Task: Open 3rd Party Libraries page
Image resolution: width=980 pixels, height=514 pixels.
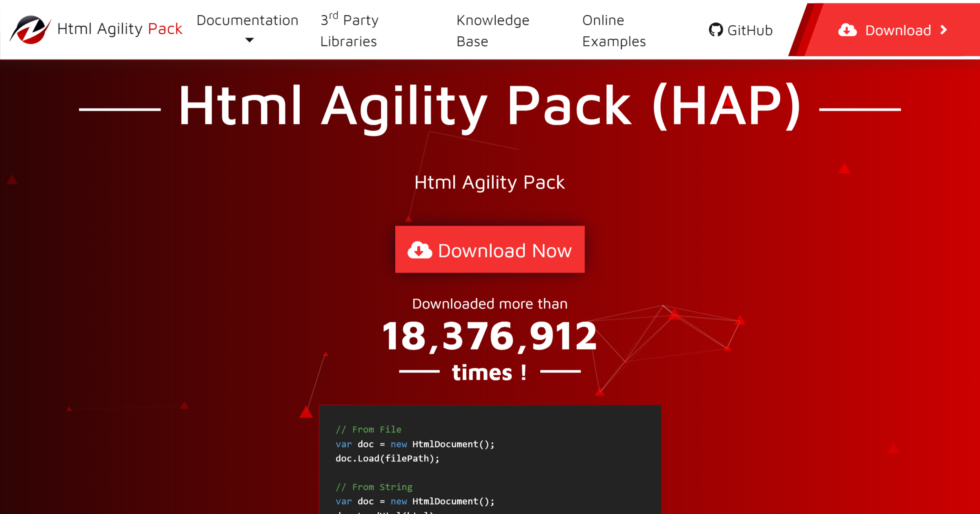Action: point(349,30)
